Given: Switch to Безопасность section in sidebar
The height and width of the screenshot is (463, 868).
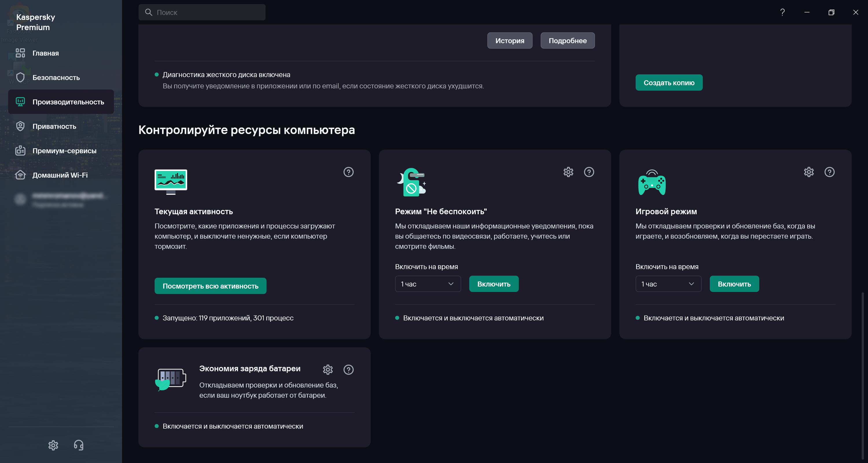Looking at the screenshot, I should pyautogui.click(x=56, y=78).
